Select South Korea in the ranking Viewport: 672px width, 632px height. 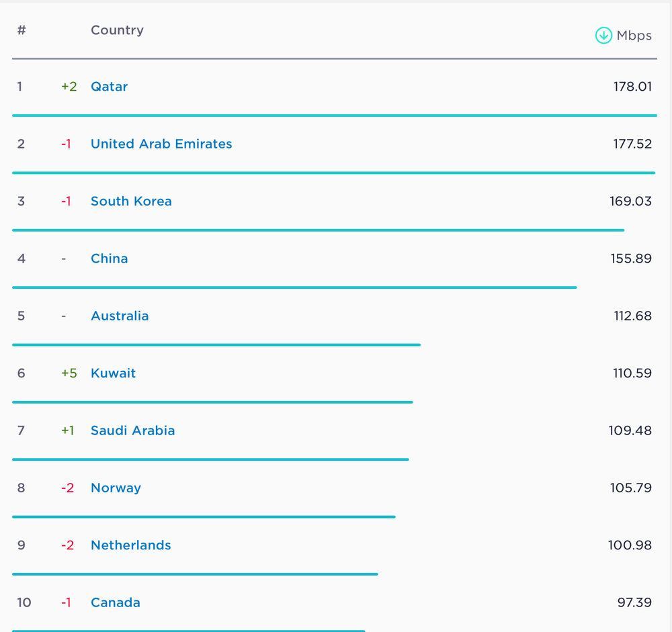(x=131, y=201)
